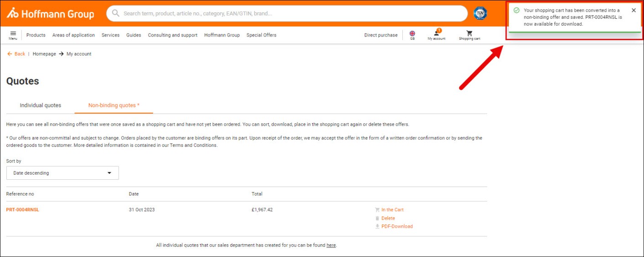Screen dimensions: 644x257
Task: Open quote reference PRT-0004RNSL
Action: click(22, 210)
